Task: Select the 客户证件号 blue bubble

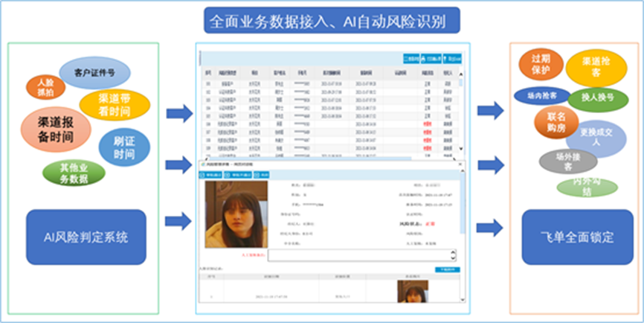Action: (94, 73)
